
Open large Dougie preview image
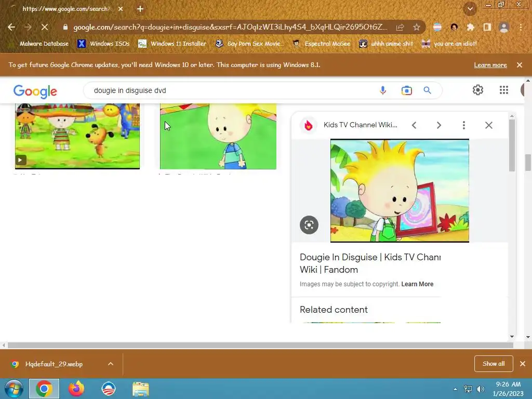pyautogui.click(x=400, y=190)
